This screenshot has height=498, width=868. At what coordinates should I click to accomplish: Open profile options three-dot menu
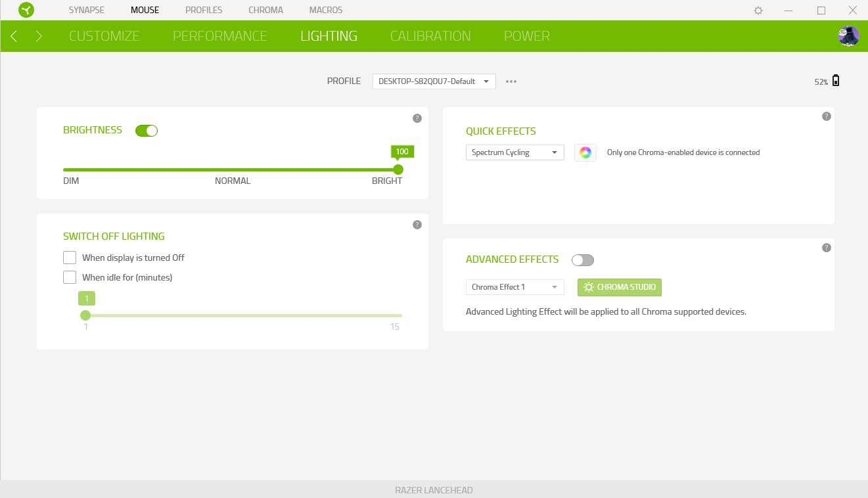click(x=511, y=81)
